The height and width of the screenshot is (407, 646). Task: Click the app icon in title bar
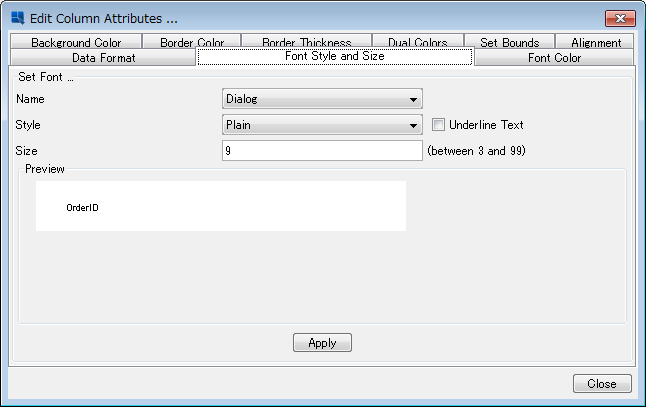(18, 18)
